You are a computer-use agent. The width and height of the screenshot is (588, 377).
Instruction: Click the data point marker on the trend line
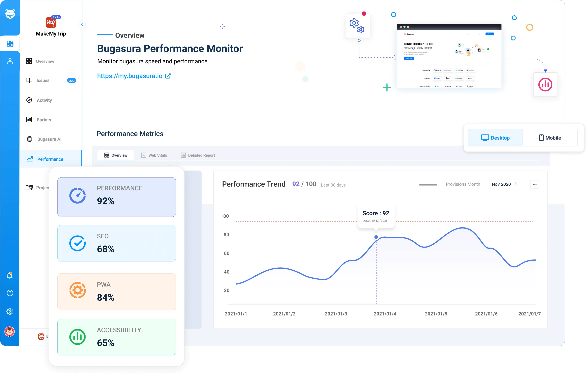[376, 237]
